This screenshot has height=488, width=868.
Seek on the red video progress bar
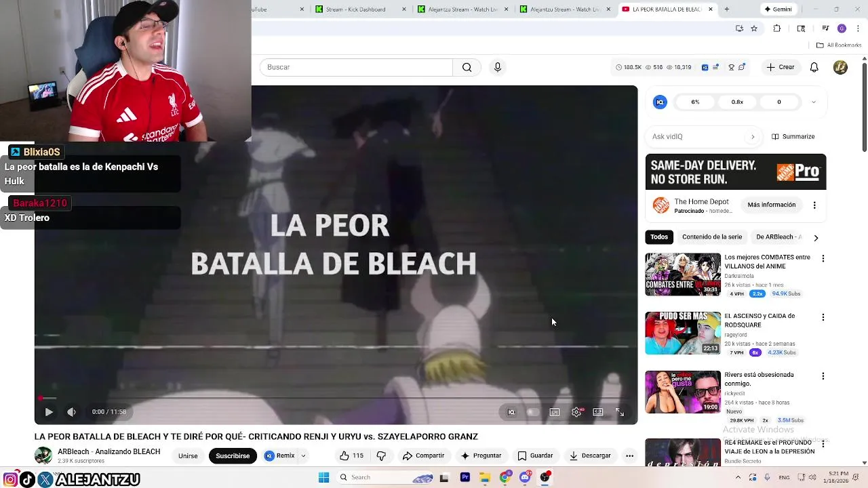point(336,399)
